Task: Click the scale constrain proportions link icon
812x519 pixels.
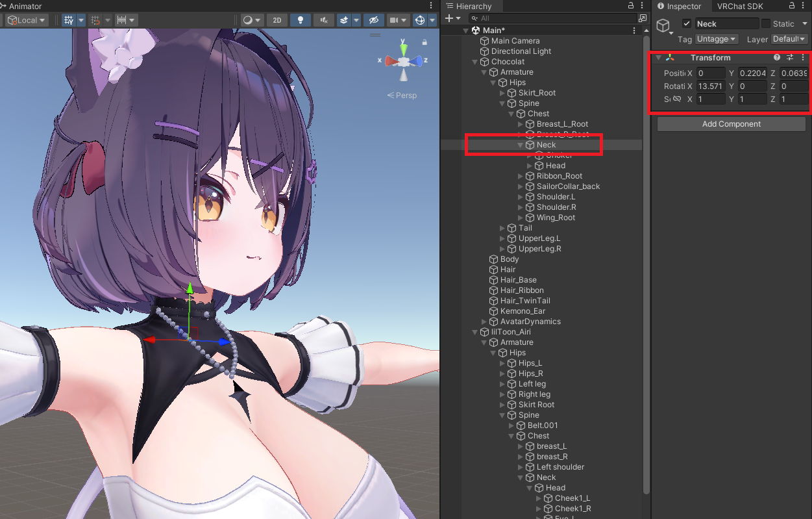Action: (x=677, y=99)
